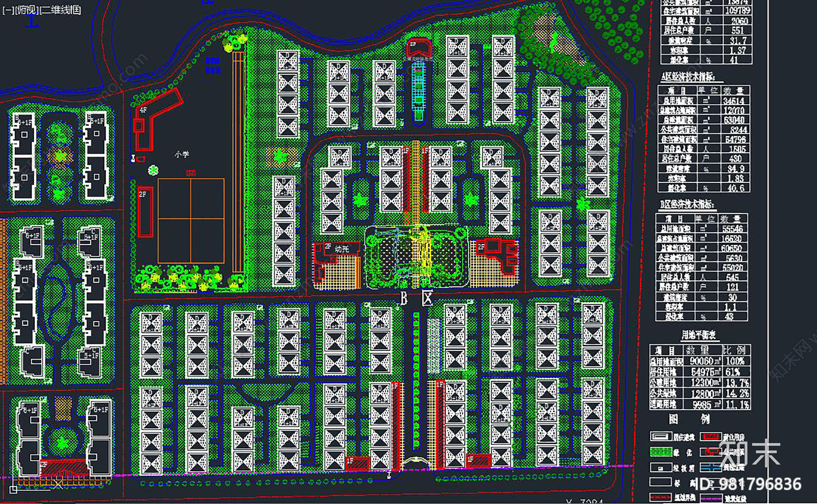Select the value 5630 in the B区 table
Viewport: 817px width, 504px height.
(733, 258)
